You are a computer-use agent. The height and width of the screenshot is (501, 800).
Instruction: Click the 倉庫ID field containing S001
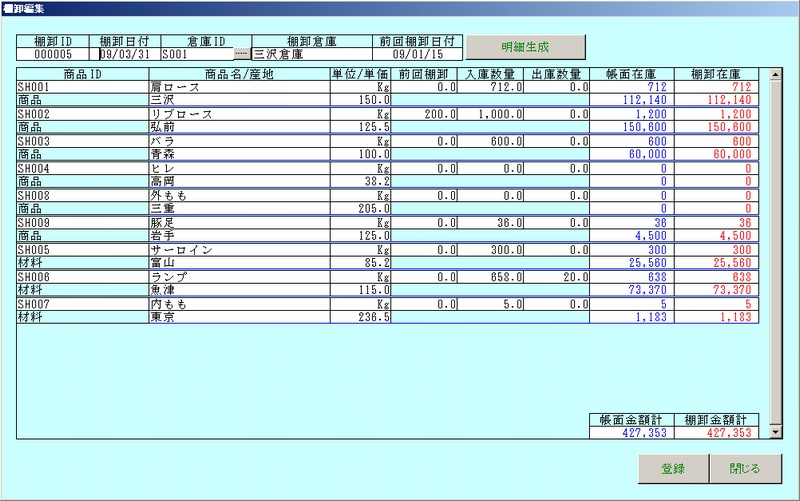(x=195, y=55)
